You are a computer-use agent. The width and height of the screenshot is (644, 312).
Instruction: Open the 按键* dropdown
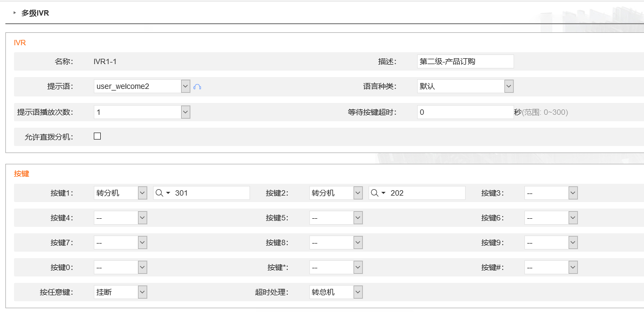[336, 267]
